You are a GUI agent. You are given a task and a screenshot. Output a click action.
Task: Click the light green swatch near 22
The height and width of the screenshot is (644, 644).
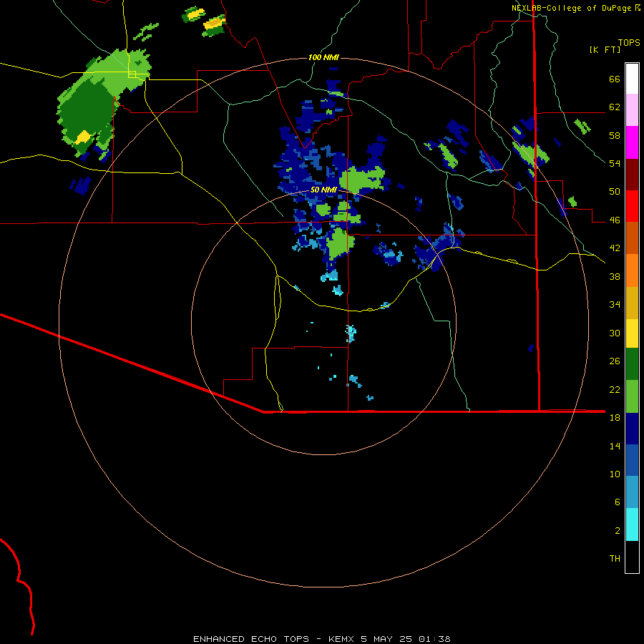[x=632, y=396]
